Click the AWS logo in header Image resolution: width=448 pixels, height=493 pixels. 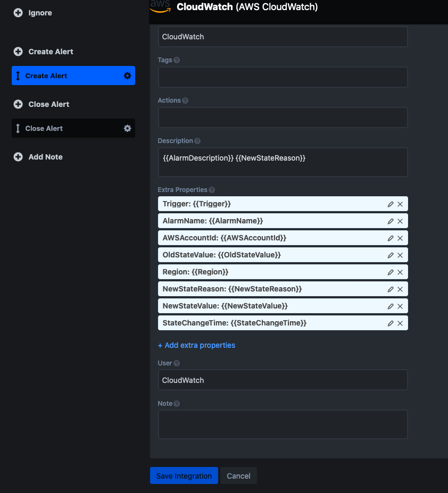tap(161, 6)
